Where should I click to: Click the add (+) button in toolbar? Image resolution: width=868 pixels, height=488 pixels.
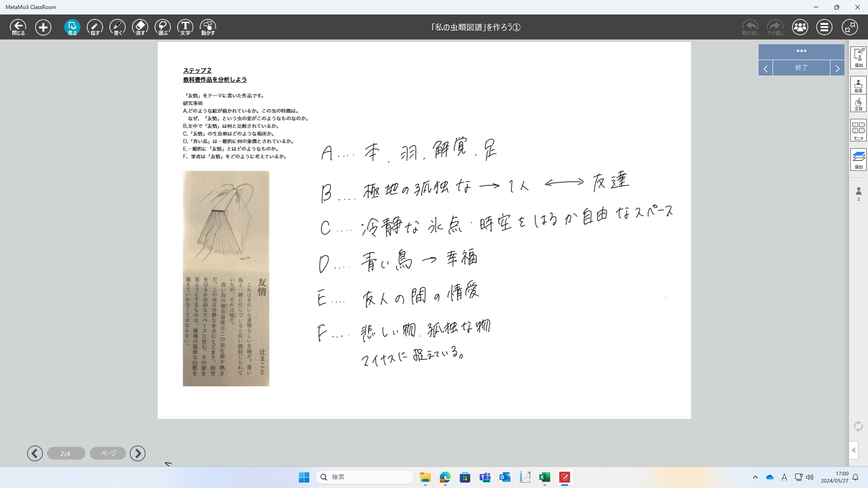[43, 27]
